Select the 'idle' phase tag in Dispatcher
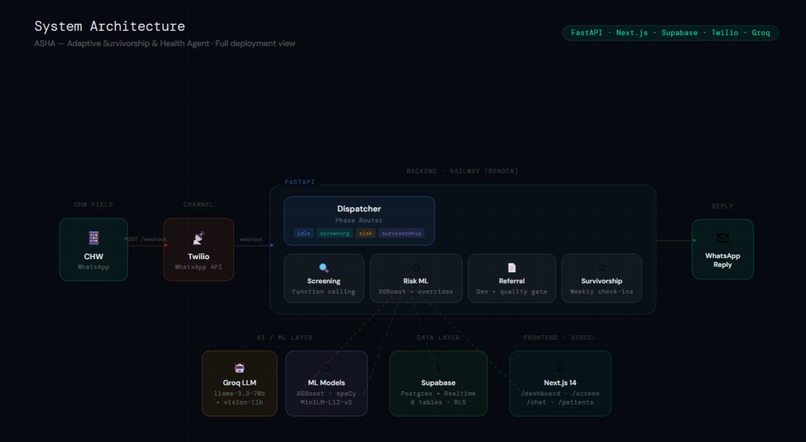The height and width of the screenshot is (442, 806). pos(304,233)
